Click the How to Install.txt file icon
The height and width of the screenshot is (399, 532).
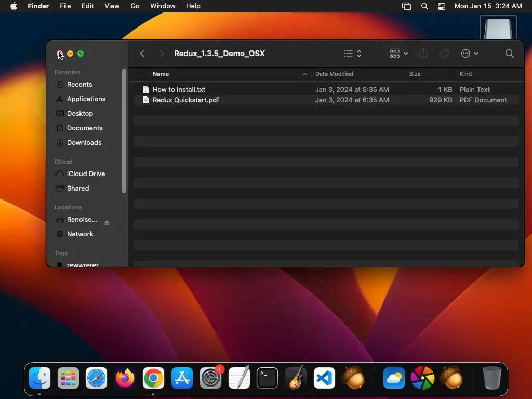(x=145, y=89)
